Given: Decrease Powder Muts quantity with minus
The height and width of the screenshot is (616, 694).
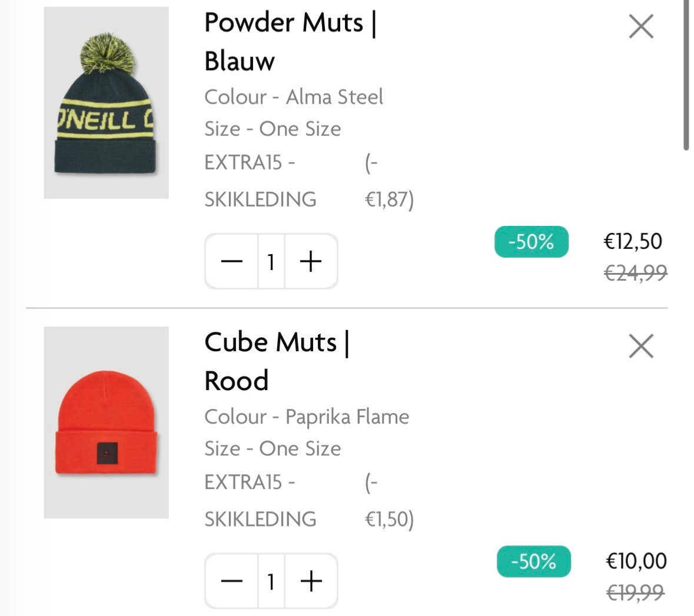Looking at the screenshot, I should (231, 261).
